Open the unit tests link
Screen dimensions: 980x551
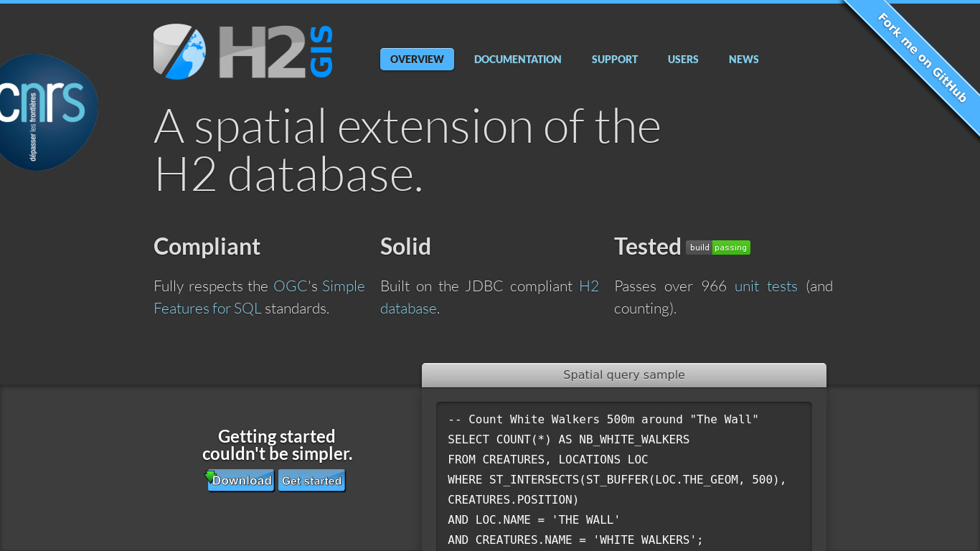point(766,286)
